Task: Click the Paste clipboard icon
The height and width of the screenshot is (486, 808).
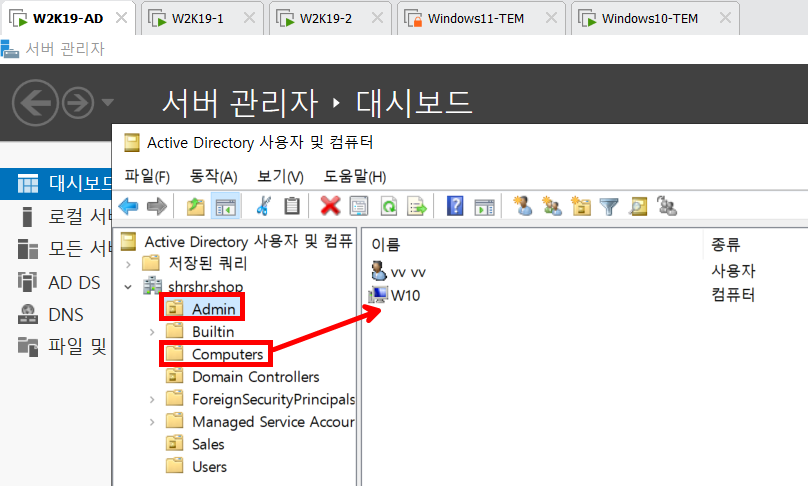Action: (x=292, y=206)
